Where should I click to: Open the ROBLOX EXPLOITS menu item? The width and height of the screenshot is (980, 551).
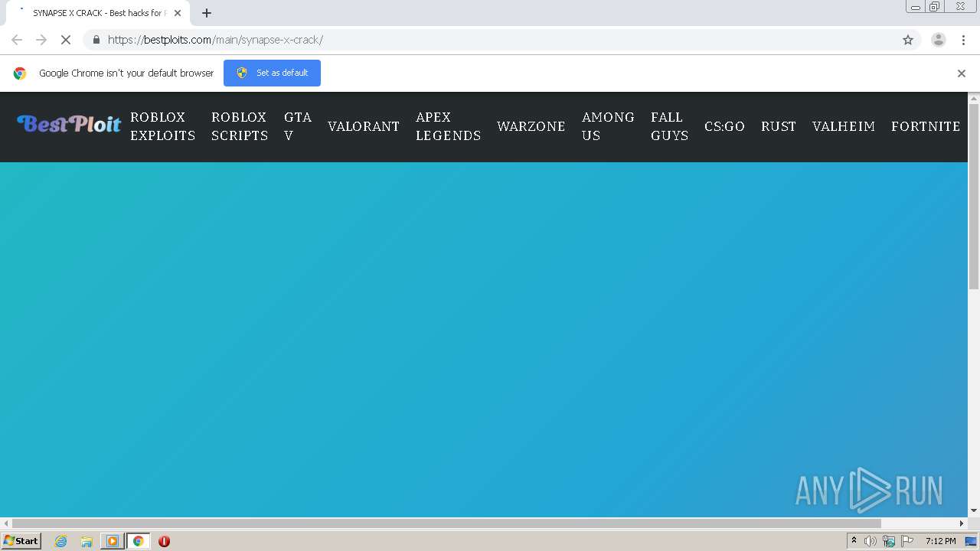click(x=163, y=126)
